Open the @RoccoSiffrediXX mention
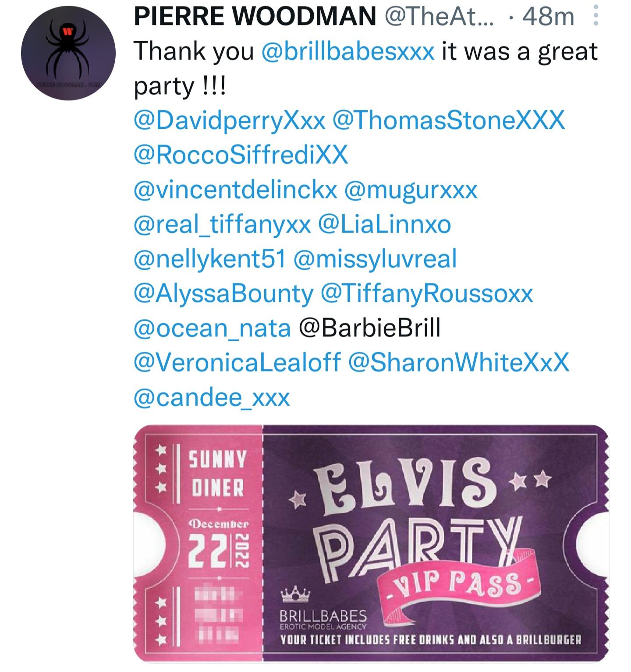Viewport: 631px width, 672px height. pyautogui.click(x=241, y=155)
